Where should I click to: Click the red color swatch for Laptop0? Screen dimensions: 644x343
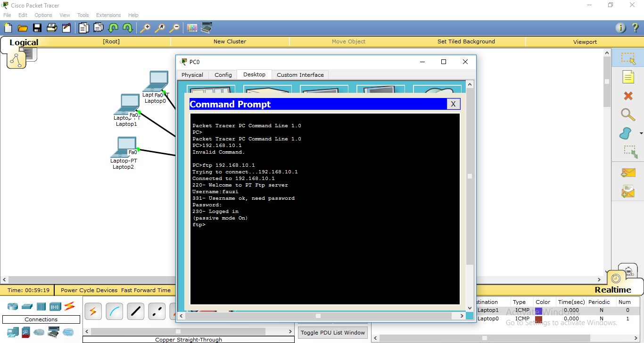tap(538, 319)
